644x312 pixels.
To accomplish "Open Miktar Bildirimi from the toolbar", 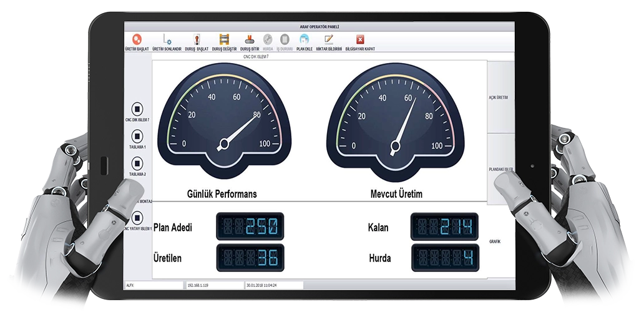I will [x=329, y=39].
